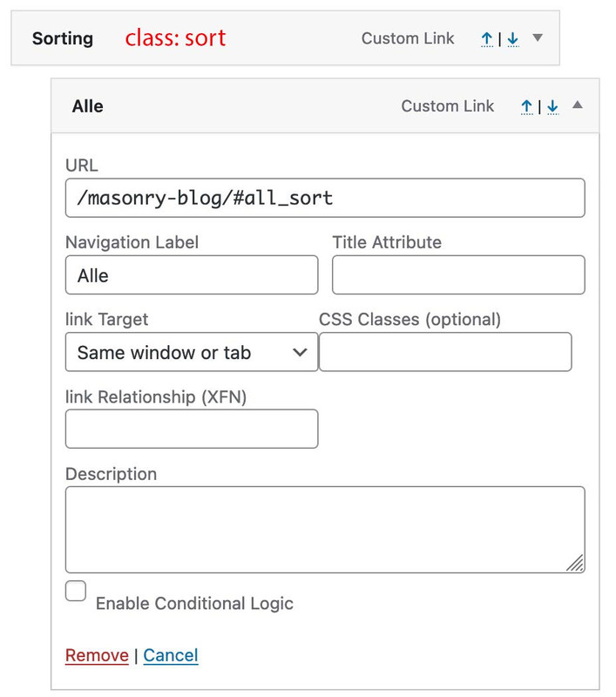Screen dimensions: 616x697
Task: Open the link Target dropdown
Action: click(x=192, y=352)
